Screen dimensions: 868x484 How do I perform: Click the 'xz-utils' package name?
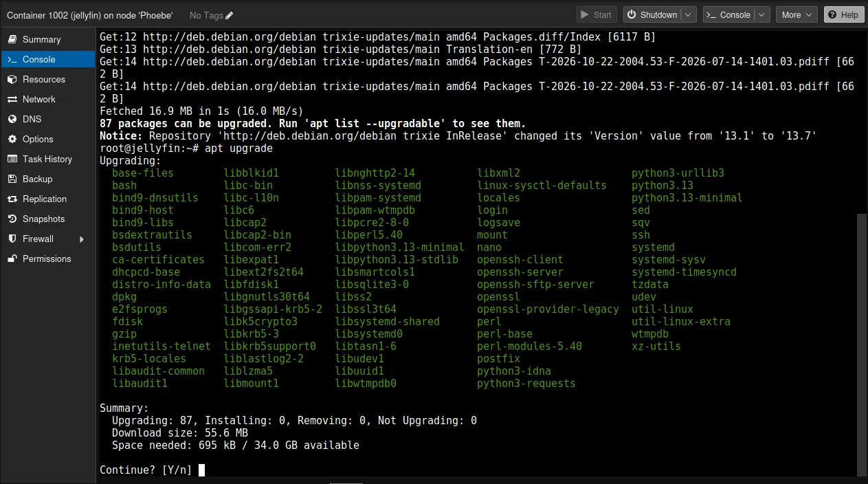click(656, 346)
